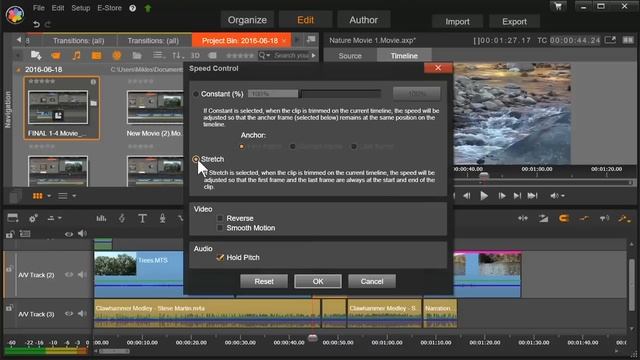Toggle the padlock icon in timeline header
640x360 pixels.
coord(10,234)
